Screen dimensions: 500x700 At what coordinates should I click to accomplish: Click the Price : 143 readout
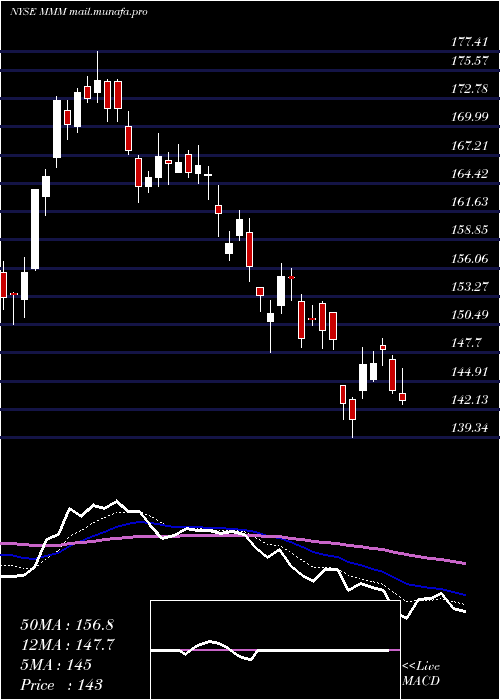61,684
